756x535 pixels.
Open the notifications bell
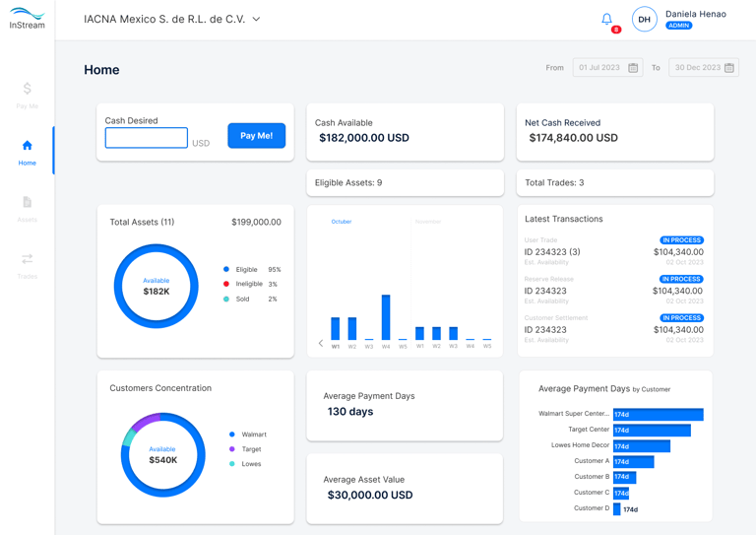coord(606,20)
